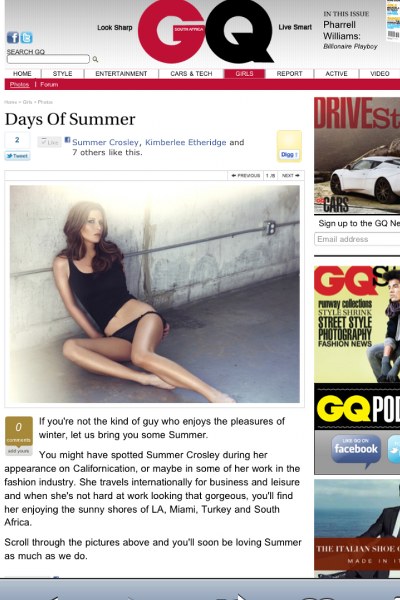Viewport: 400px width, 600px height.
Task: Focus the newsletter Email address field
Action: (358, 239)
